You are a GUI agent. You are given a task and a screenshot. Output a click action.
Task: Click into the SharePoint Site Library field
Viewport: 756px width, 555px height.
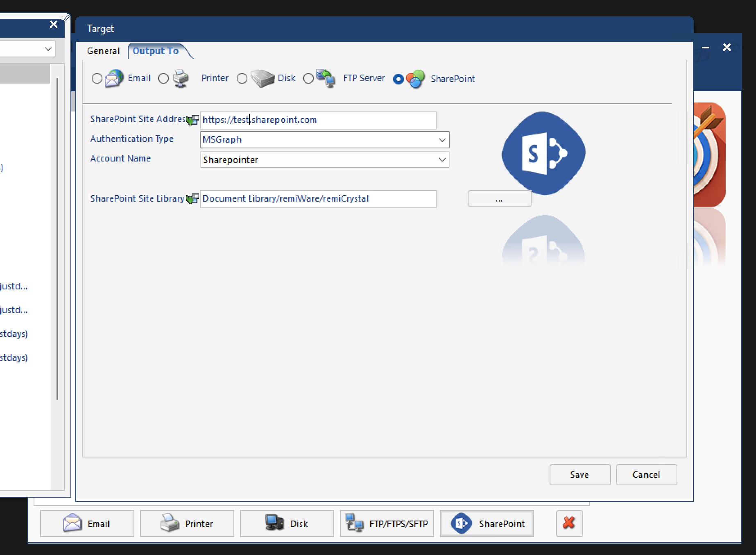(318, 199)
